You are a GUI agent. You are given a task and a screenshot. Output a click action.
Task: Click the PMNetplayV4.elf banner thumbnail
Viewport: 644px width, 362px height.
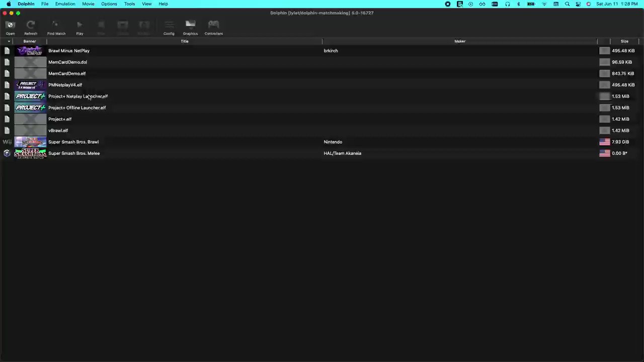click(30, 85)
